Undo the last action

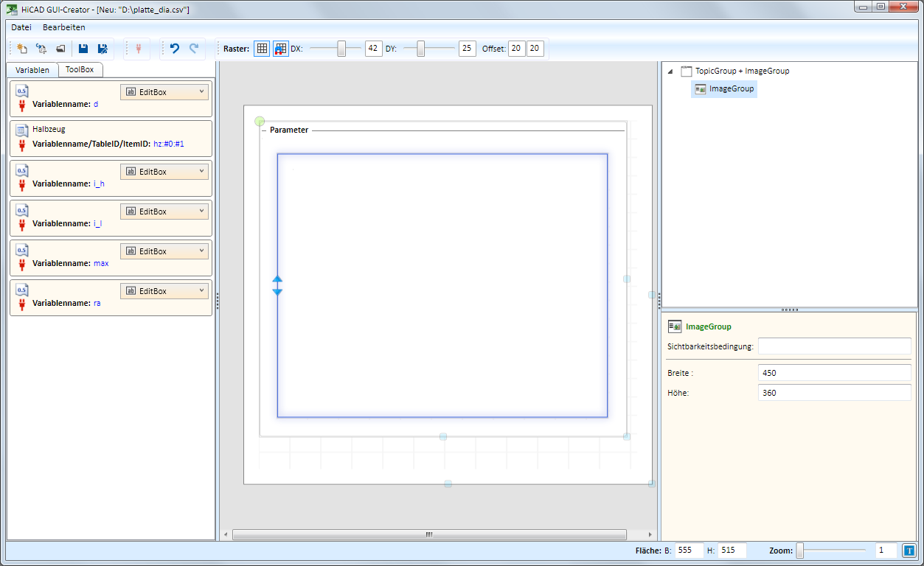175,49
